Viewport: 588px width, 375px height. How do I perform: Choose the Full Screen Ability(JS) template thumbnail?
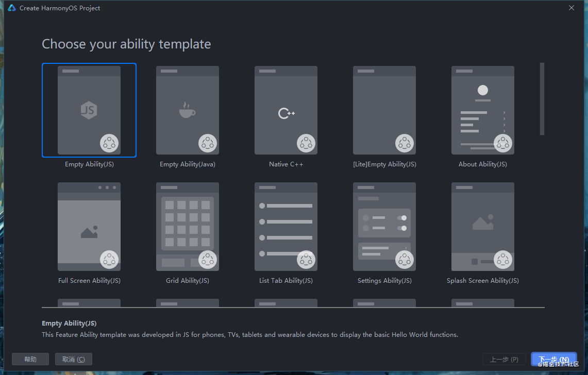click(89, 227)
